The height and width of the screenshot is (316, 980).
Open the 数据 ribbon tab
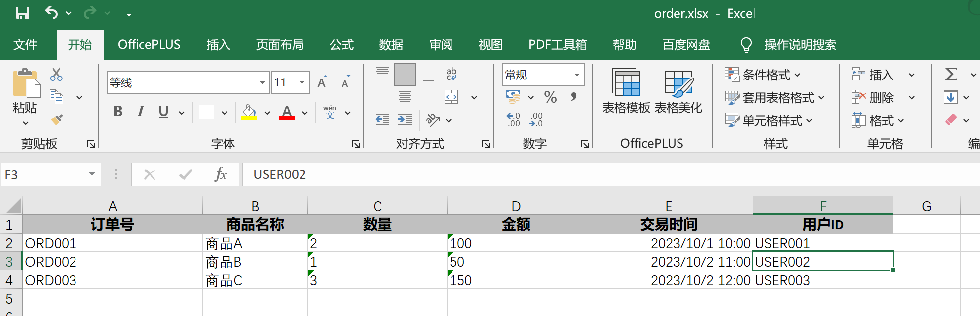point(391,45)
